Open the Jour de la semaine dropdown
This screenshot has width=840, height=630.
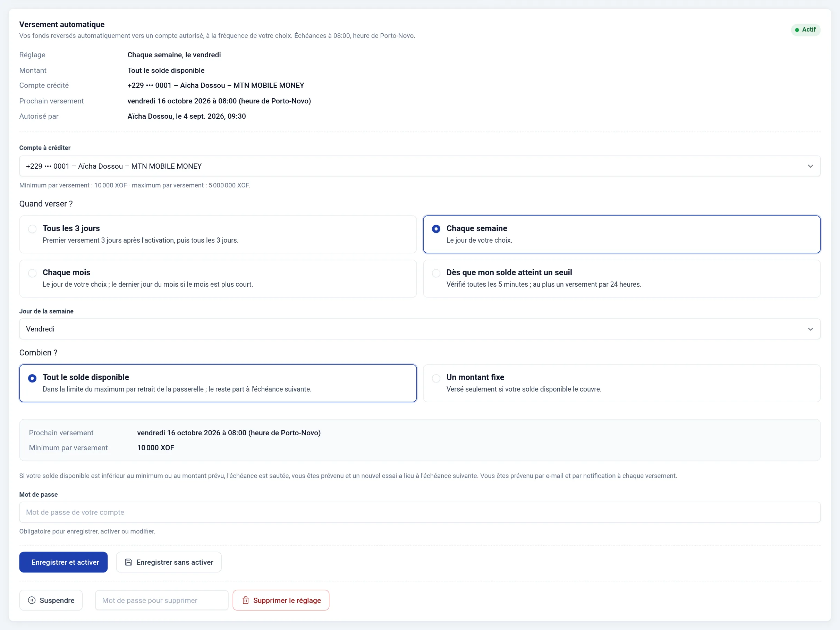(419, 329)
